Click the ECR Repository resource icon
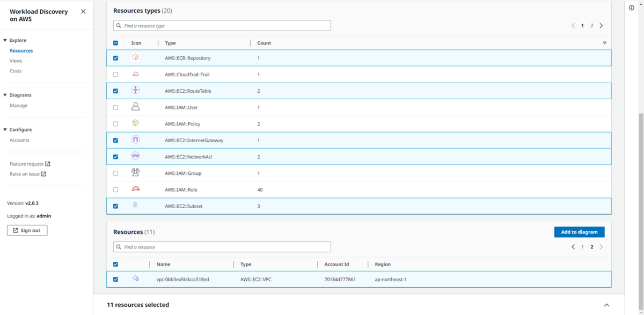The width and height of the screenshot is (644, 315). coord(136,57)
